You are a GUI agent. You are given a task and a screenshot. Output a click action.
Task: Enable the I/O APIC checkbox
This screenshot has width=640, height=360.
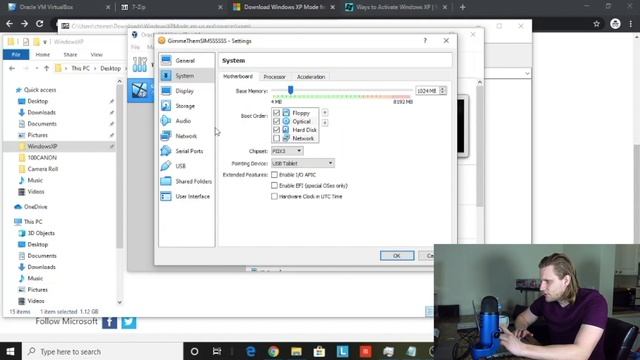point(274,175)
